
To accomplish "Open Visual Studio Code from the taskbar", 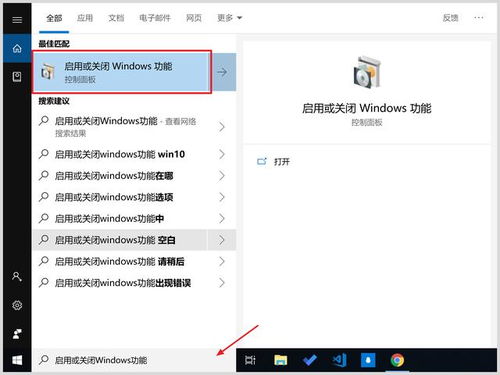I will tap(339, 360).
